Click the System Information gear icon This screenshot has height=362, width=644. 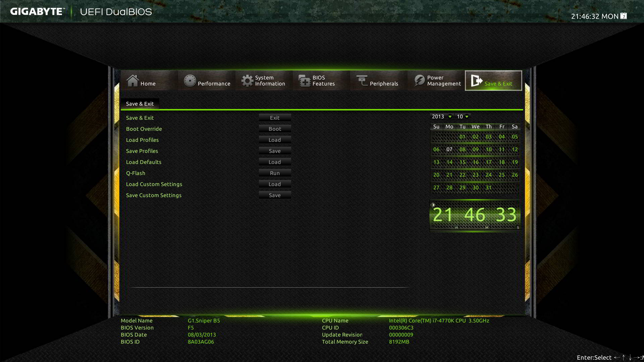click(x=247, y=81)
